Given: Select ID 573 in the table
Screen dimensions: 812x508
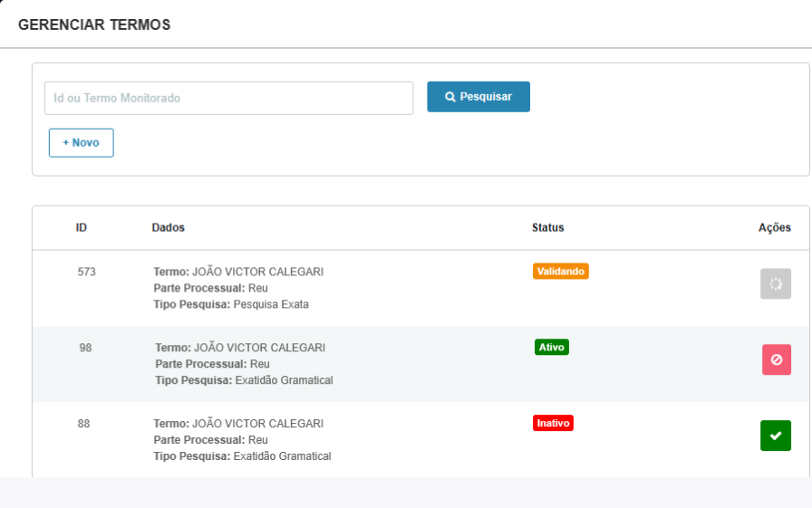Looking at the screenshot, I should point(86,272).
